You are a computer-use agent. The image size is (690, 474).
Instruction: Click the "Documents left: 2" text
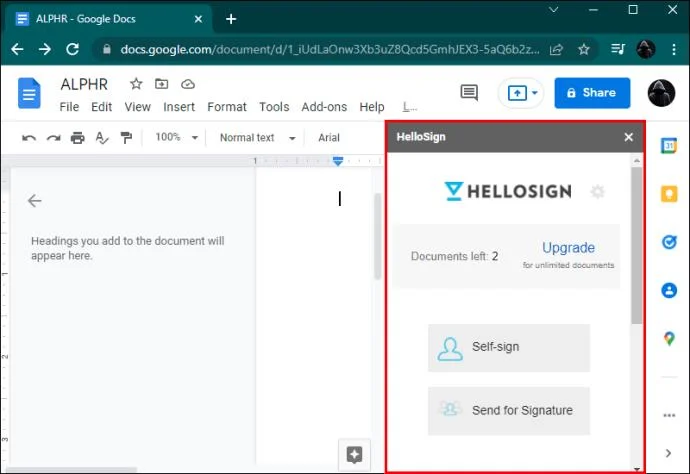[x=454, y=256]
